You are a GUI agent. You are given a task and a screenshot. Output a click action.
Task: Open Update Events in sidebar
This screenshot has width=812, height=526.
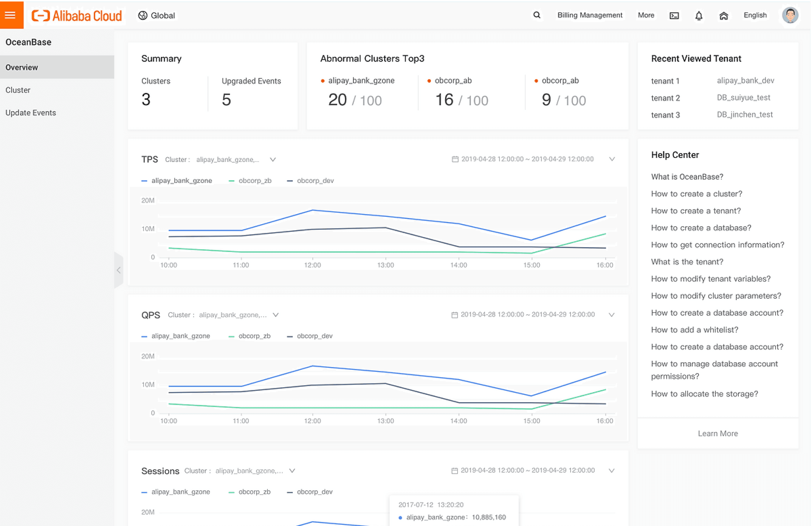pos(31,113)
